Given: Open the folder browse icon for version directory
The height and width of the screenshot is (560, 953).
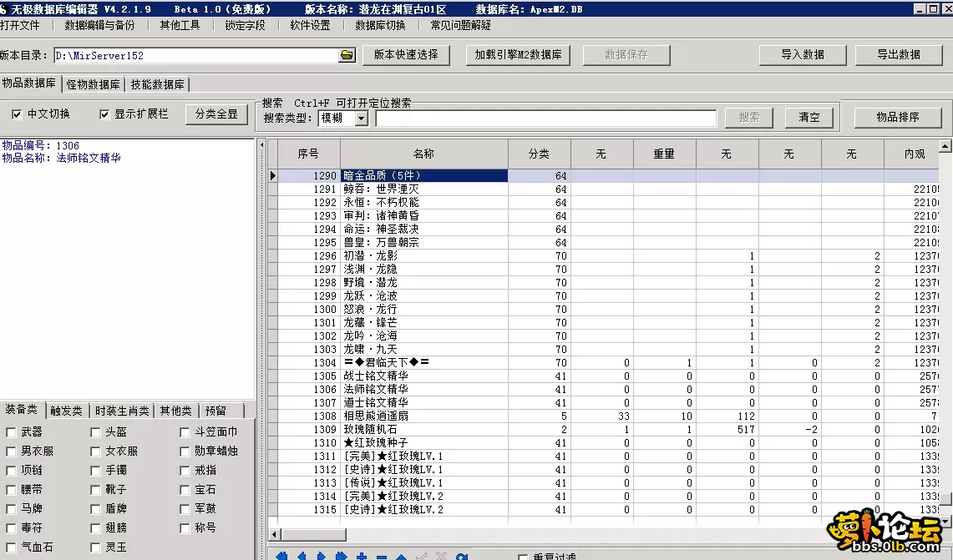Looking at the screenshot, I should [347, 55].
